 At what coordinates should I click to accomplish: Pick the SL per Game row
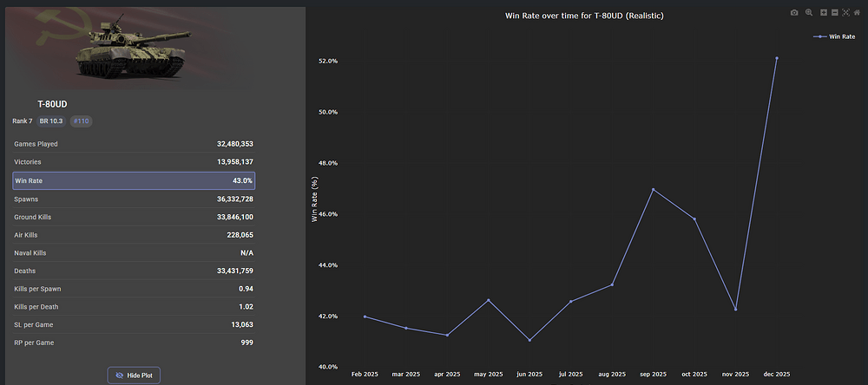click(134, 325)
